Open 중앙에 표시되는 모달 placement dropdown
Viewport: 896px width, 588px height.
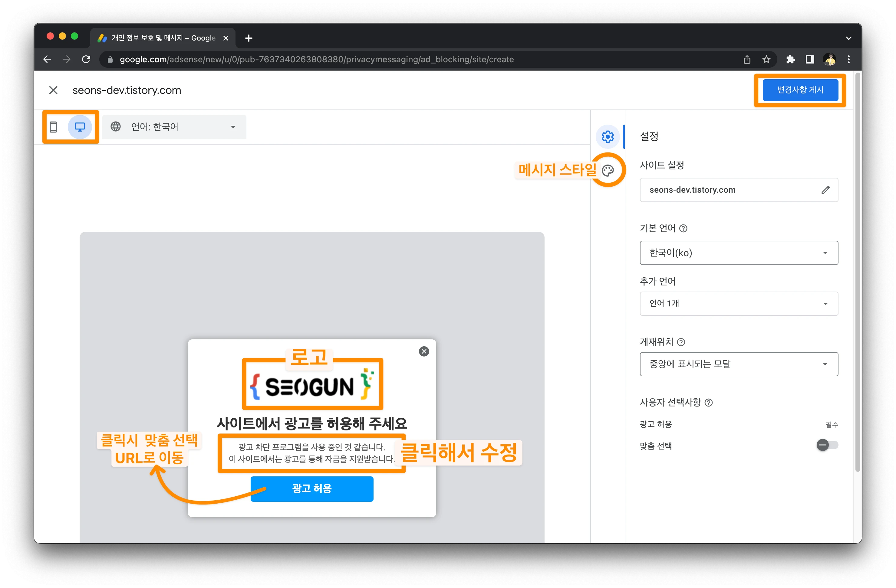tap(739, 364)
